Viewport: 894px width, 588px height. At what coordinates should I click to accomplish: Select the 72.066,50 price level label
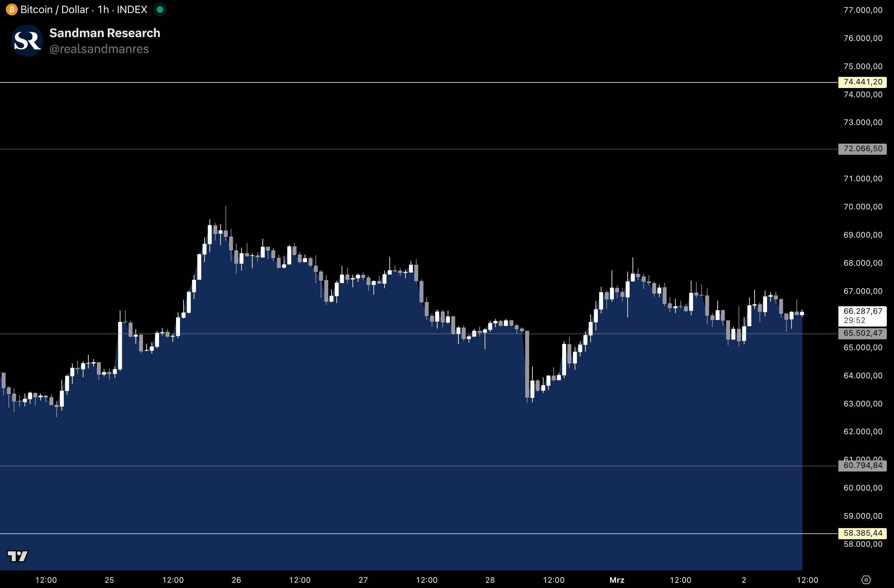point(863,149)
